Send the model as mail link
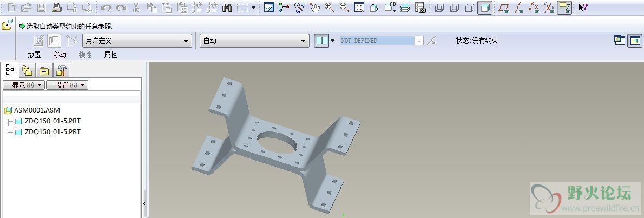644x218 pixels. [x=87, y=8]
